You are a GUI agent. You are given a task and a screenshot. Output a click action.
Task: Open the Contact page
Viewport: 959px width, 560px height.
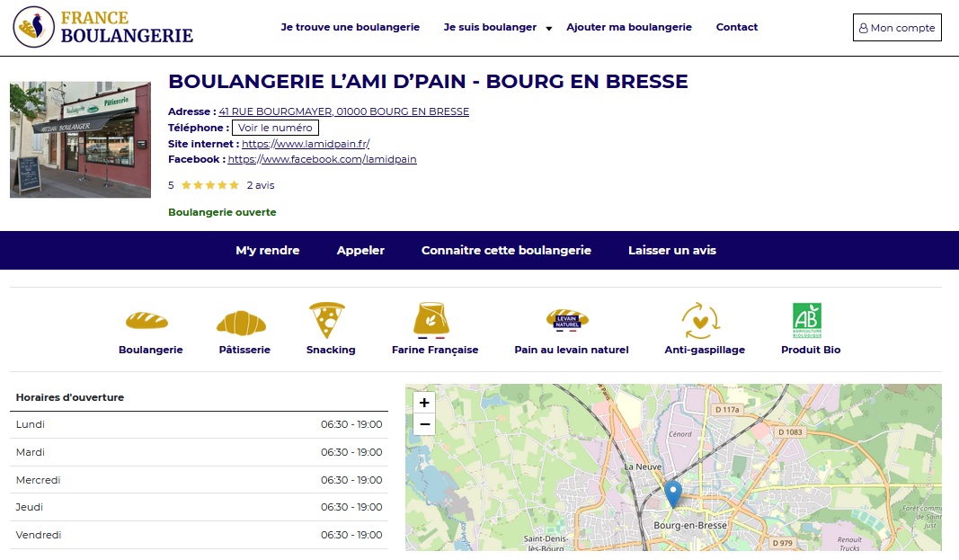point(736,27)
